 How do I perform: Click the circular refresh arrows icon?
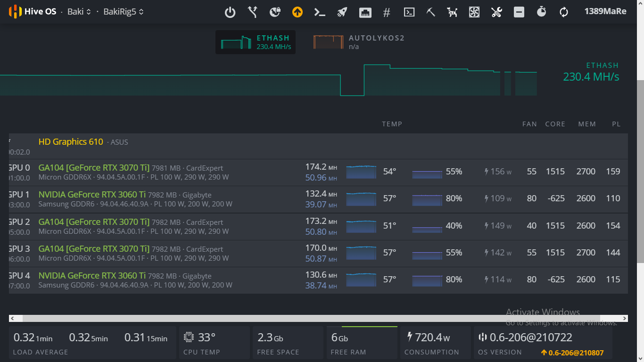pos(564,12)
